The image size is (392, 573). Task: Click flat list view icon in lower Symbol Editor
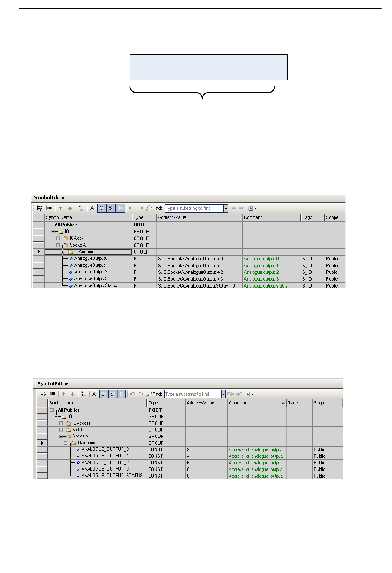[x=52, y=394]
